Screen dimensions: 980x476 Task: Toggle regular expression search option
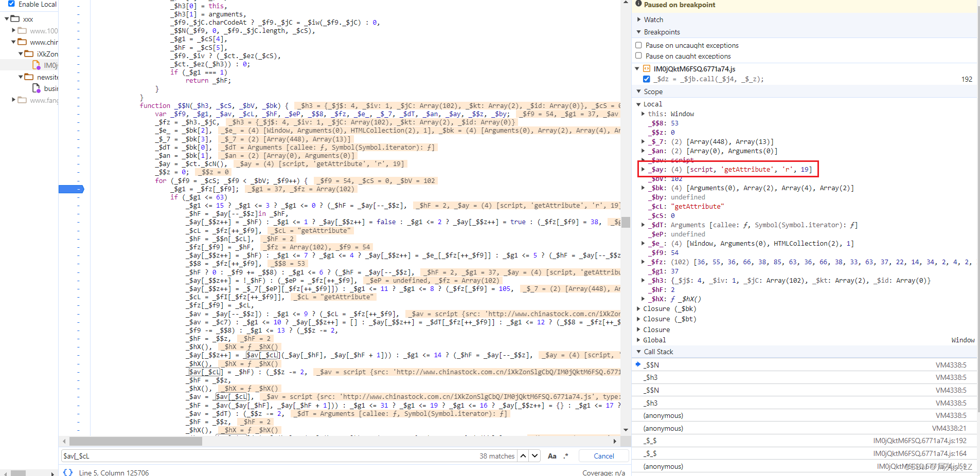click(566, 456)
